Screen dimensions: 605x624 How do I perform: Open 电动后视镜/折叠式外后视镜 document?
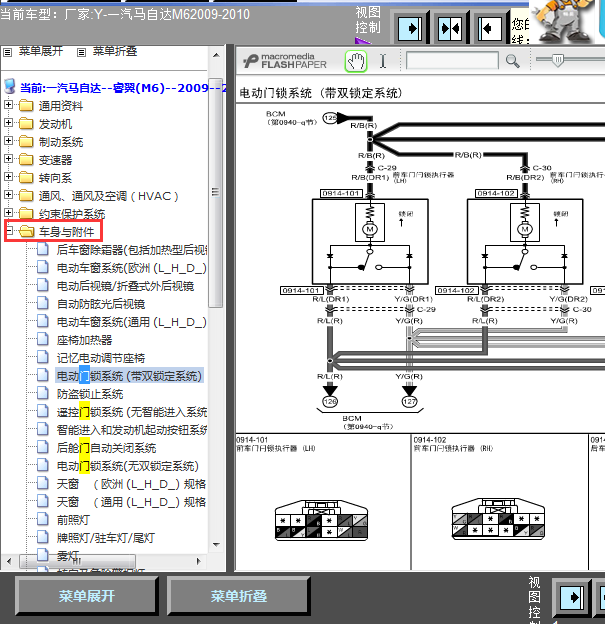(125, 286)
